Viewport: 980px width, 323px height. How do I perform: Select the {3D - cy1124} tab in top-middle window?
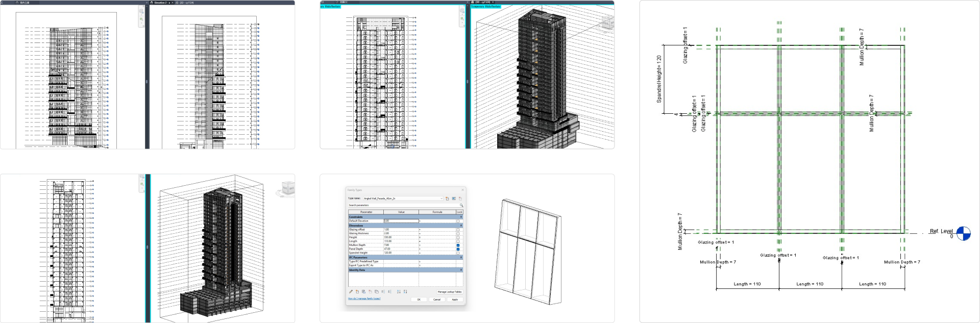[482, 2]
